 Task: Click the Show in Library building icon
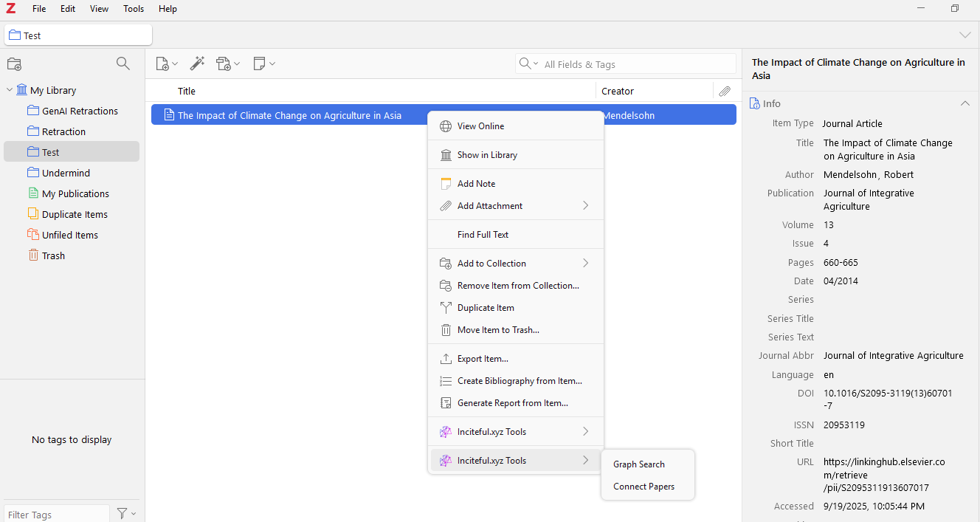(x=446, y=155)
